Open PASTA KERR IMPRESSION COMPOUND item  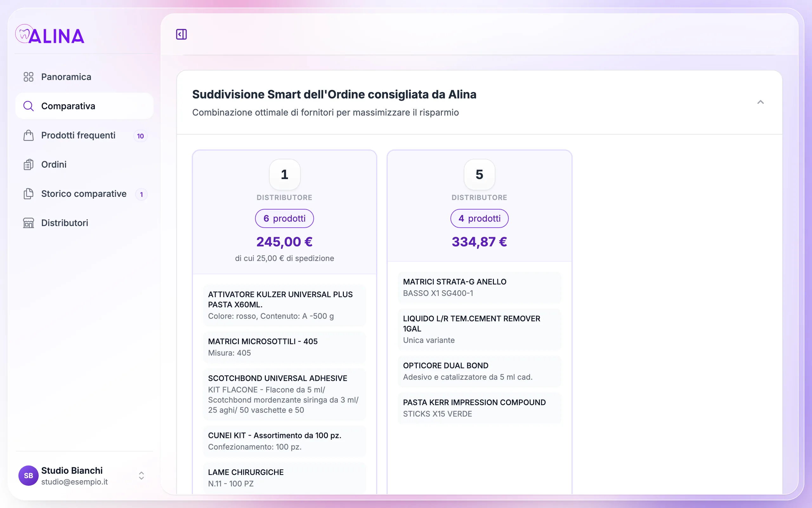(x=479, y=408)
